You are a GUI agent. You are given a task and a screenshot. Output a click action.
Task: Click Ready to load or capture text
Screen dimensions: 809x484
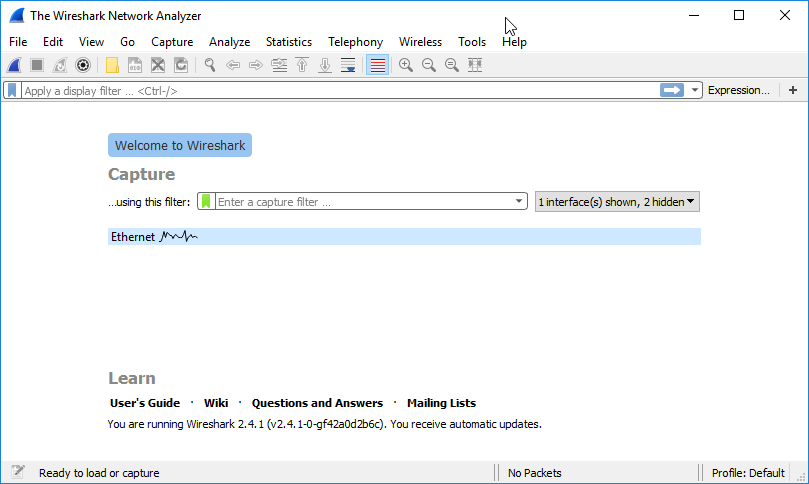pyautogui.click(x=99, y=473)
